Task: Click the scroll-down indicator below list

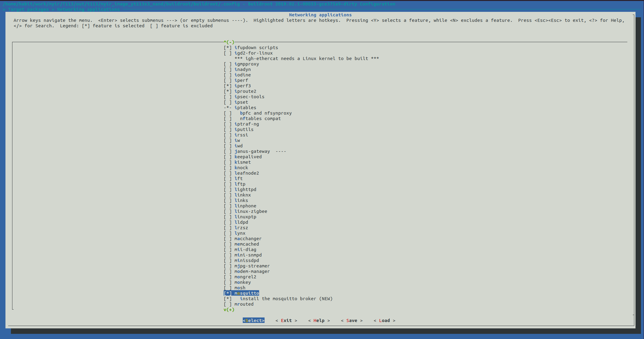Action: pyautogui.click(x=229, y=310)
